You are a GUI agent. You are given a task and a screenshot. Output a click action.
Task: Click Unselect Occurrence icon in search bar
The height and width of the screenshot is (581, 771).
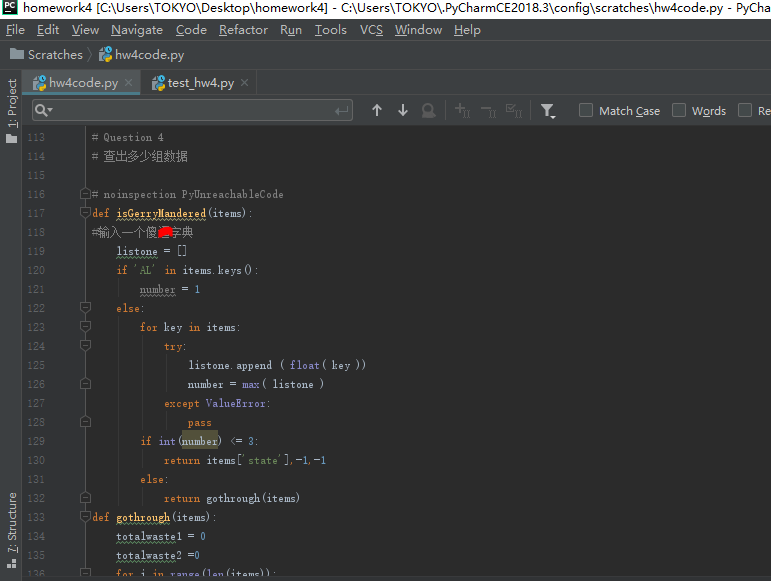[x=488, y=111]
